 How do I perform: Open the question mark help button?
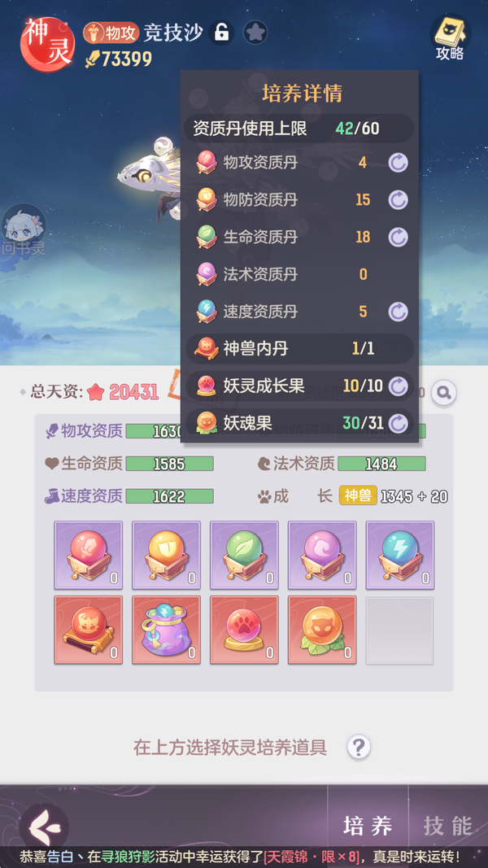point(359,748)
